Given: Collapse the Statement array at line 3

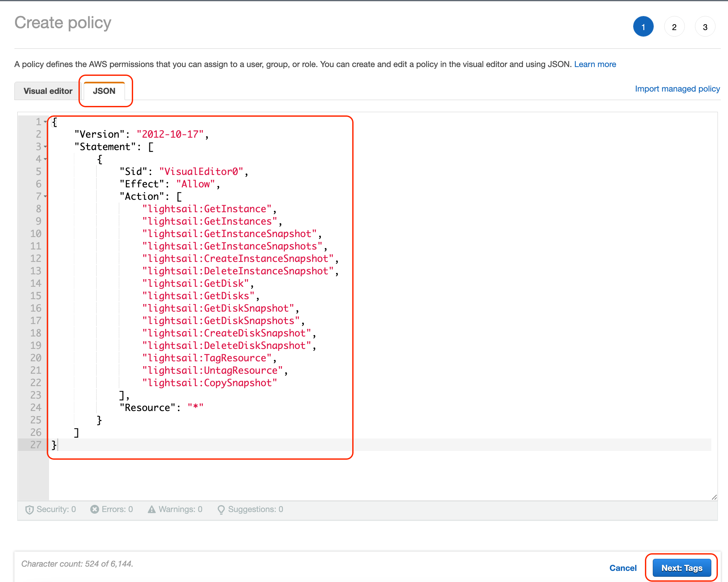Looking at the screenshot, I should [x=45, y=146].
